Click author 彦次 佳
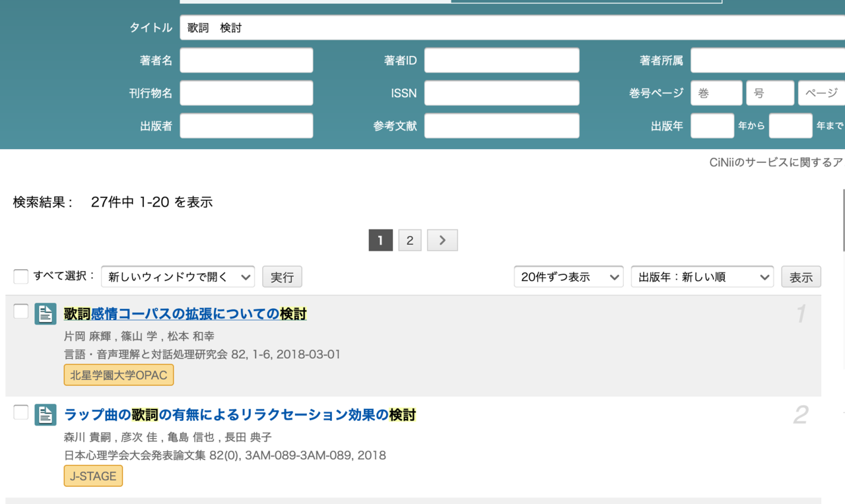 click(140, 437)
